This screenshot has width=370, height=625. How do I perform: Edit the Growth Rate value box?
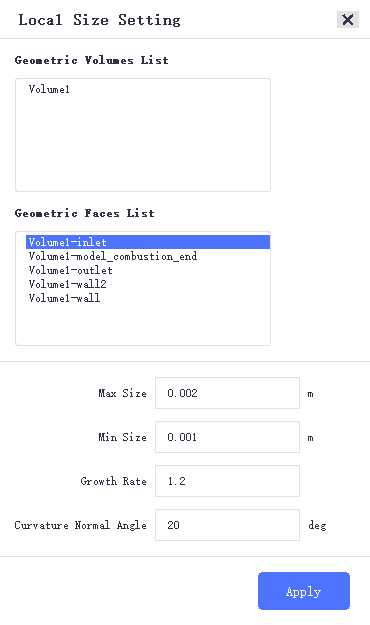[x=227, y=481]
